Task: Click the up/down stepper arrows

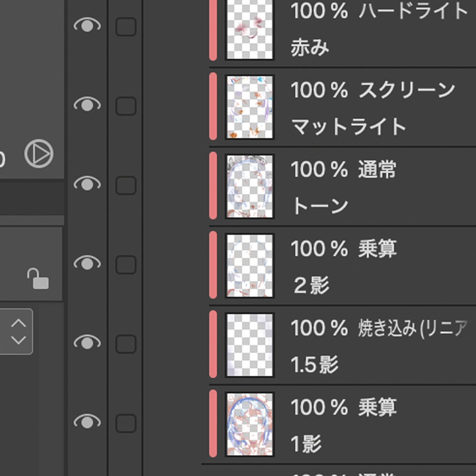Action: [18, 331]
